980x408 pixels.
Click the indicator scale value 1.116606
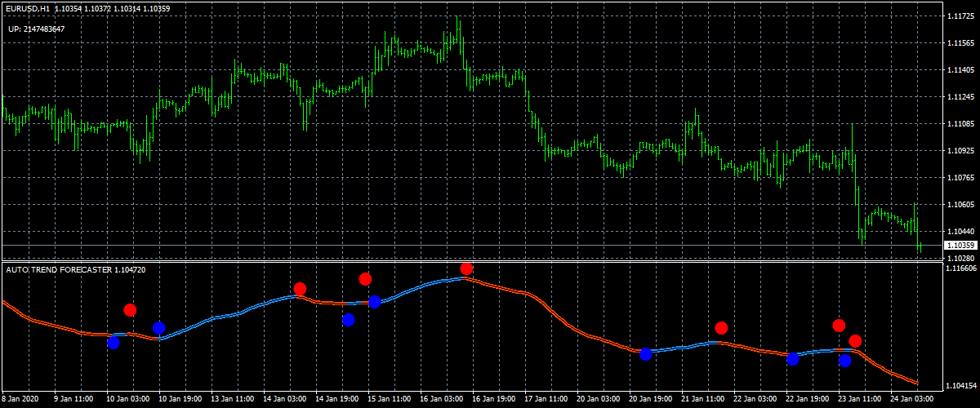point(961,268)
